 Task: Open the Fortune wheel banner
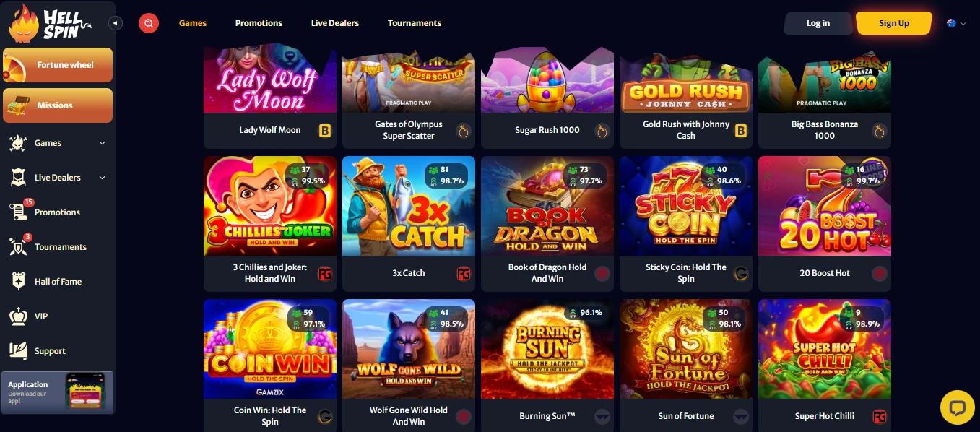coord(58,65)
